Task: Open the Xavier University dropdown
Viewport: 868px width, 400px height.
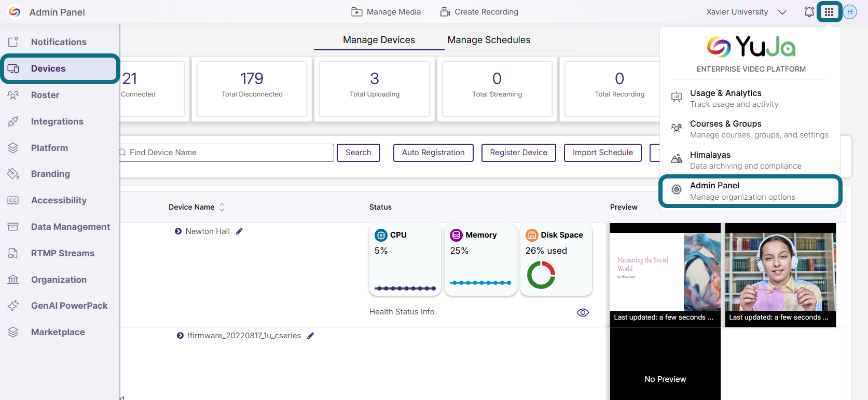Action: point(746,12)
